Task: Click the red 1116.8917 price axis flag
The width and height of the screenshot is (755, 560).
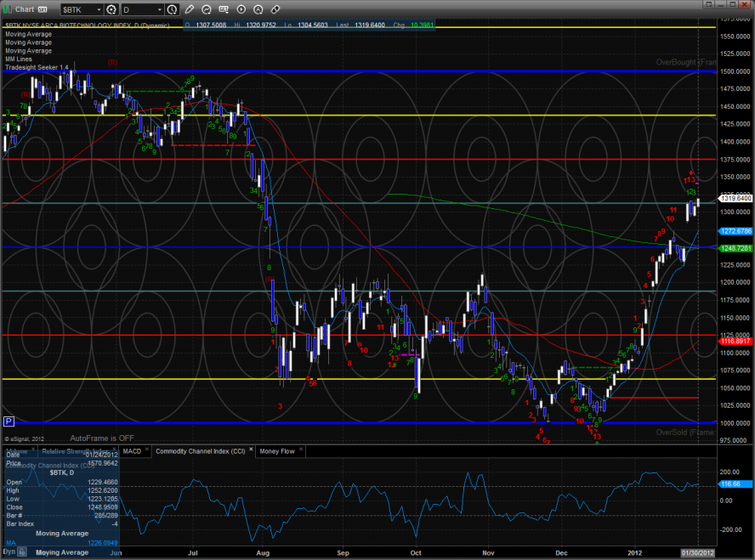Action: [x=735, y=341]
